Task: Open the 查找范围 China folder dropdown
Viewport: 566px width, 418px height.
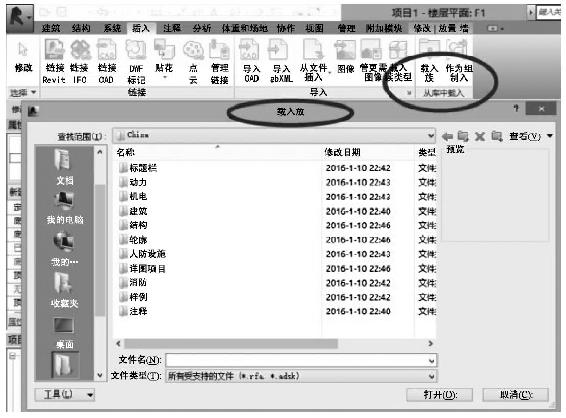Action: pyautogui.click(x=274, y=135)
